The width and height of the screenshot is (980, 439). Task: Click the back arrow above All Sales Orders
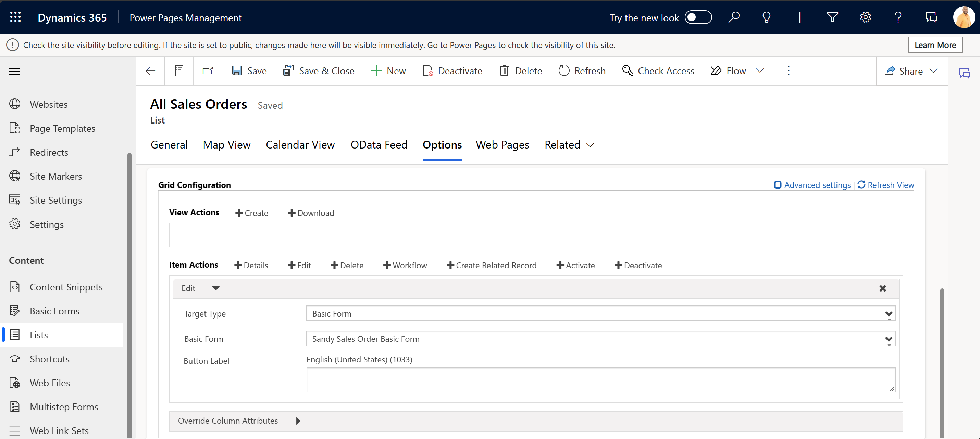(x=150, y=71)
